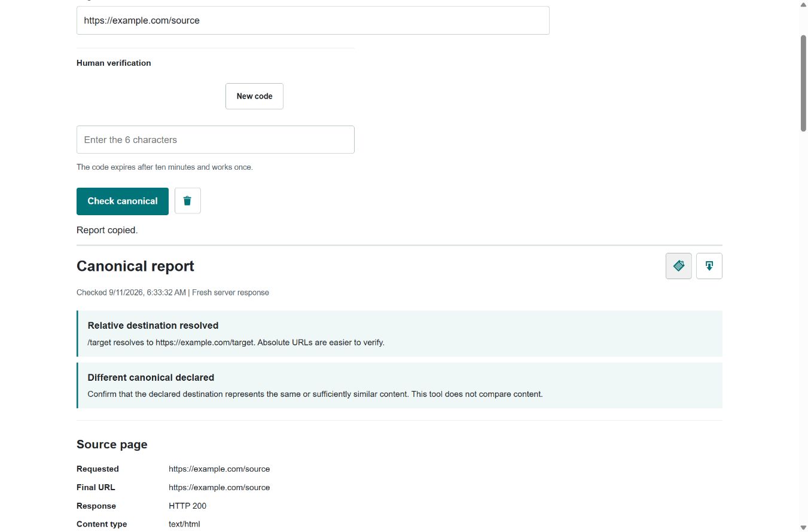This screenshot has width=808, height=532.
Task: Click the '/target resolves to' explanation text
Action: pos(236,343)
